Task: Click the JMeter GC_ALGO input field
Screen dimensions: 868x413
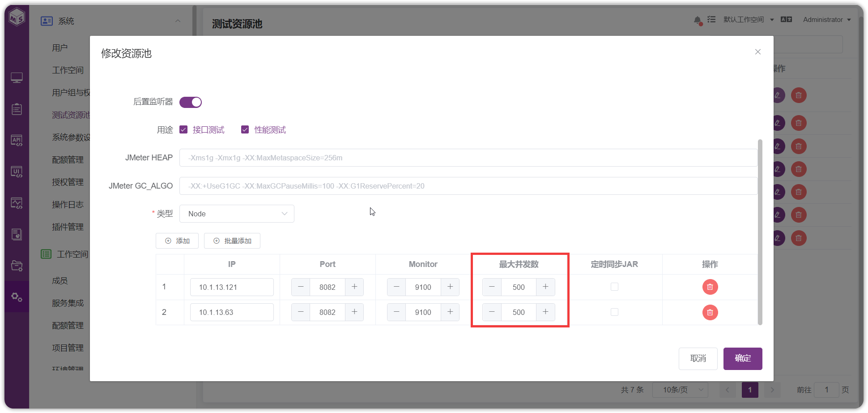Action: click(468, 186)
